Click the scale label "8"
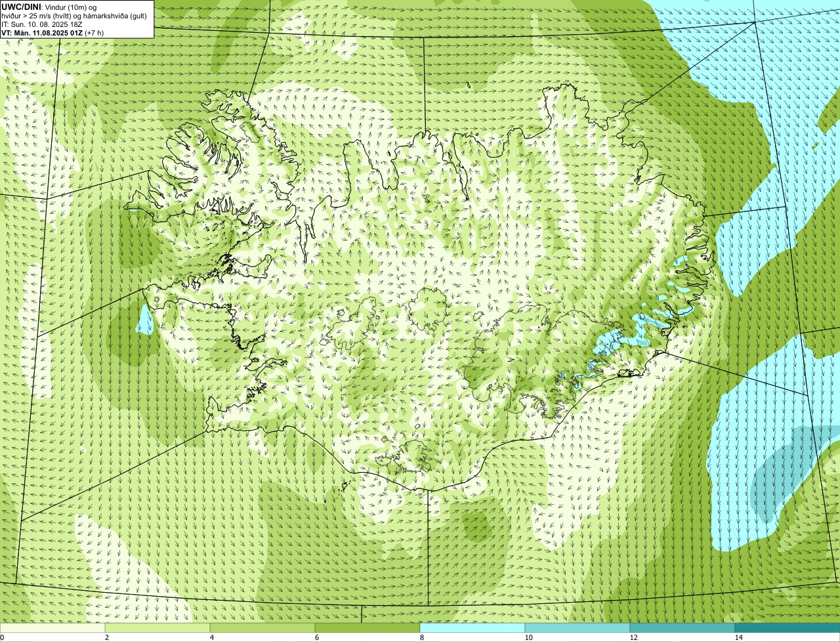 click(x=422, y=637)
